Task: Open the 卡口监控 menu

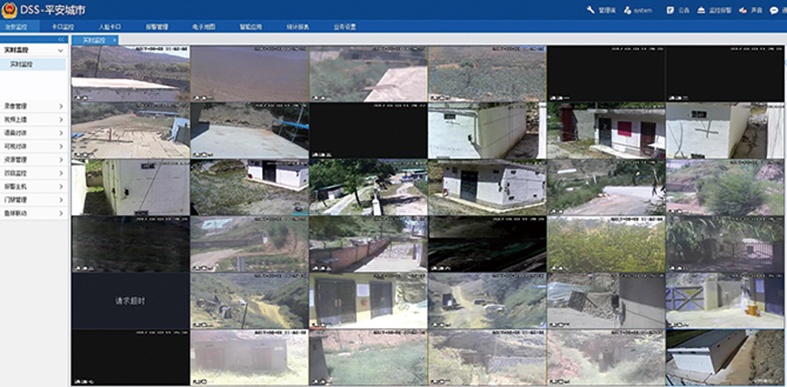Action: click(x=63, y=27)
